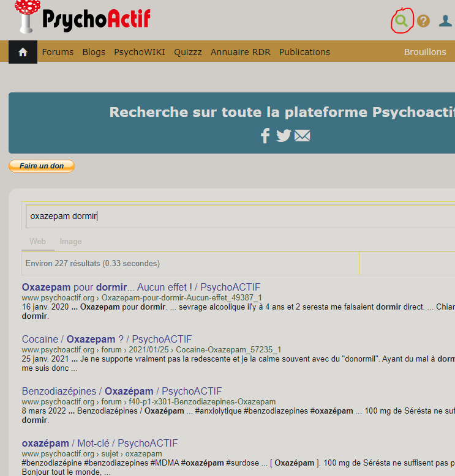This screenshot has width=455, height=476.
Task: Go to home via house icon
Action: click(23, 52)
